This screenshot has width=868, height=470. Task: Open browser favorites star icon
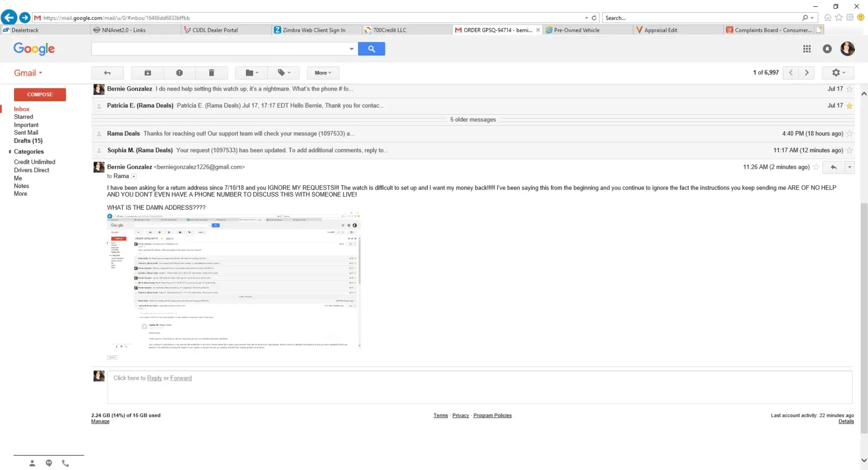coord(839,17)
